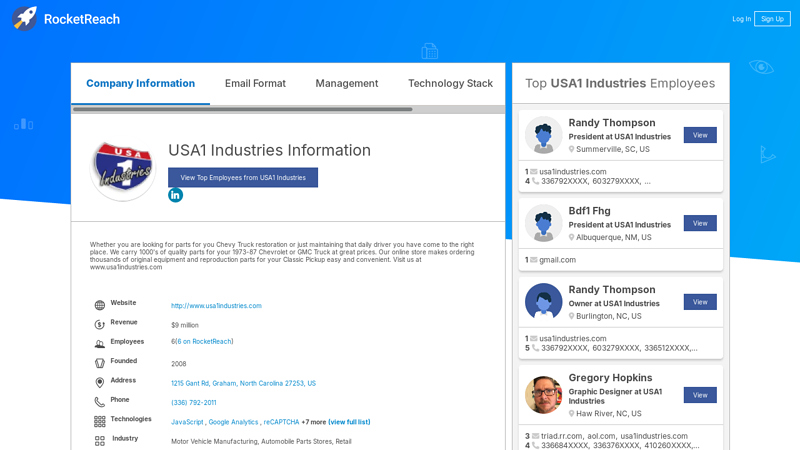
Task: Open the USA1 Industries LinkedIn icon
Action: click(176, 195)
